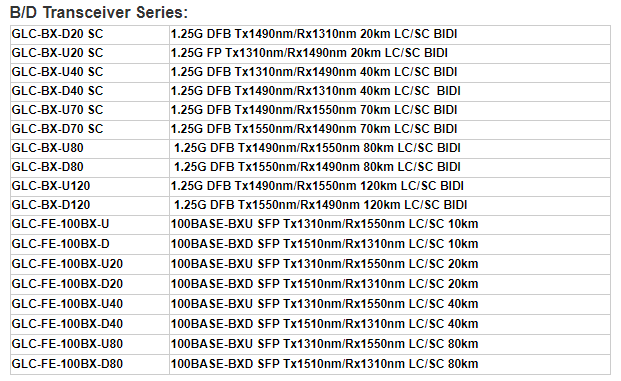Click the GLC-BX-D80 80km description cell

[x=390, y=168]
